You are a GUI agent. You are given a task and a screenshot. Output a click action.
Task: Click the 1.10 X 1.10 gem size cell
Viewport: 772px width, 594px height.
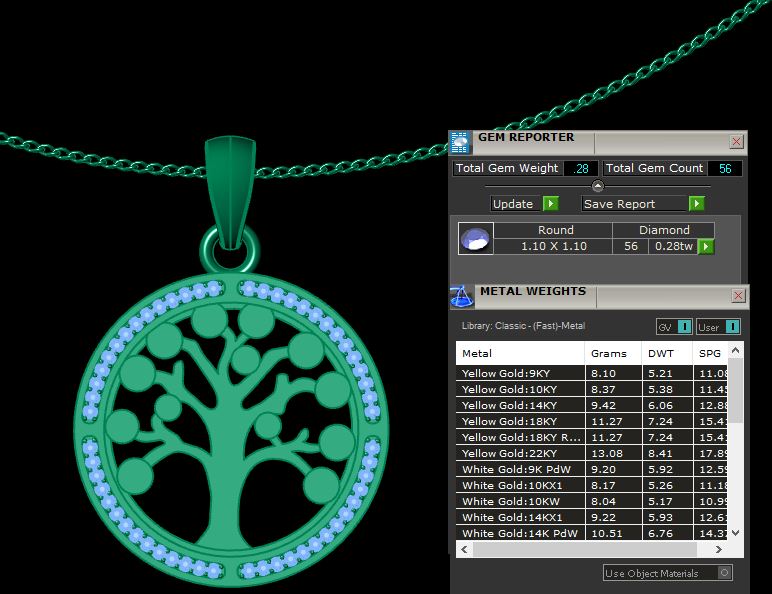(553, 246)
